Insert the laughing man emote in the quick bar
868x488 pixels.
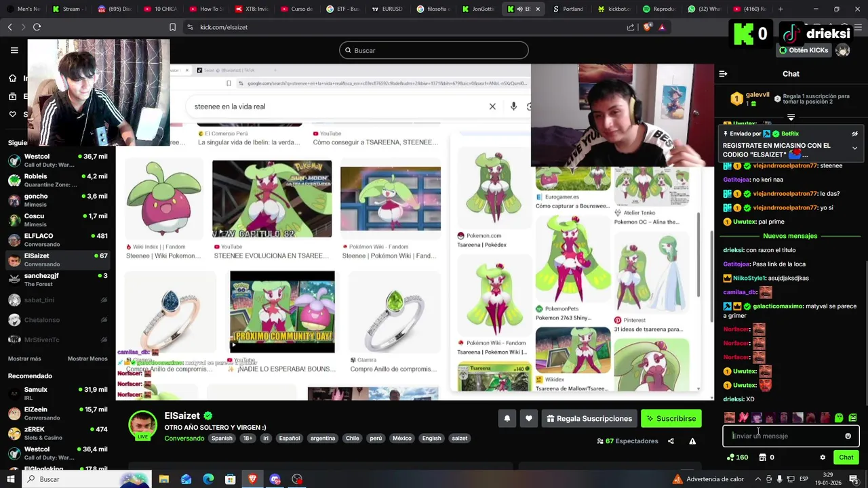[x=730, y=418]
